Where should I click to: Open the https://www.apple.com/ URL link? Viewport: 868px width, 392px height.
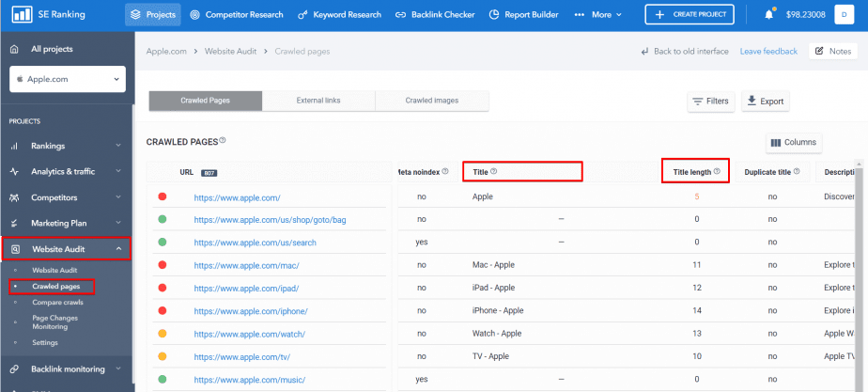pyautogui.click(x=237, y=197)
